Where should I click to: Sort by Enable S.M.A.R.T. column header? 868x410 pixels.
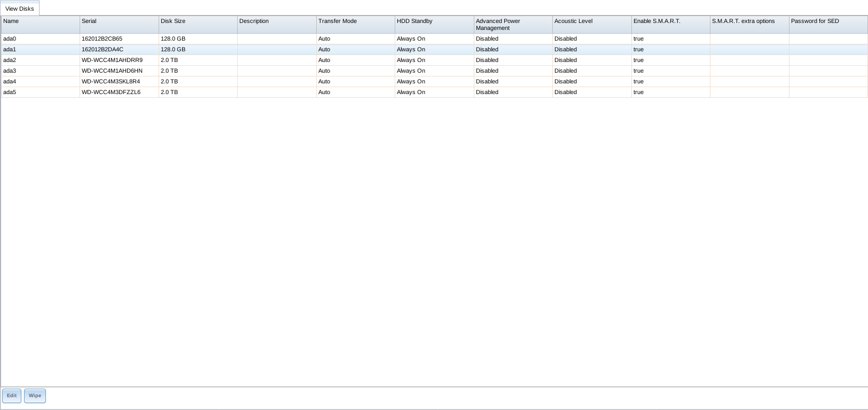click(670, 25)
